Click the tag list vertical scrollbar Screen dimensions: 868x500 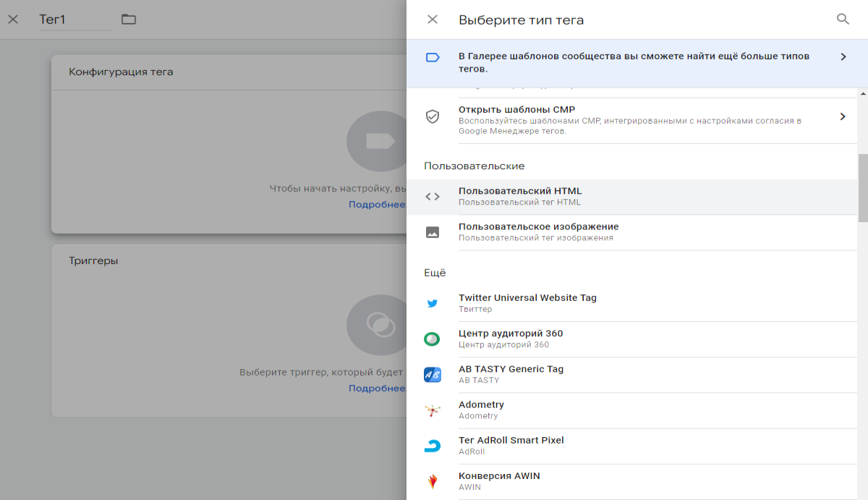[x=863, y=187]
